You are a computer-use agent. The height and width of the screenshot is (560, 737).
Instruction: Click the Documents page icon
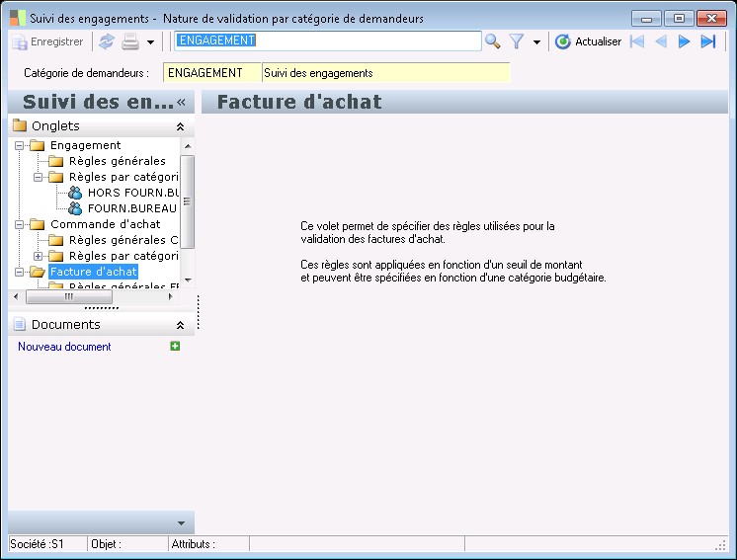pos(20,324)
